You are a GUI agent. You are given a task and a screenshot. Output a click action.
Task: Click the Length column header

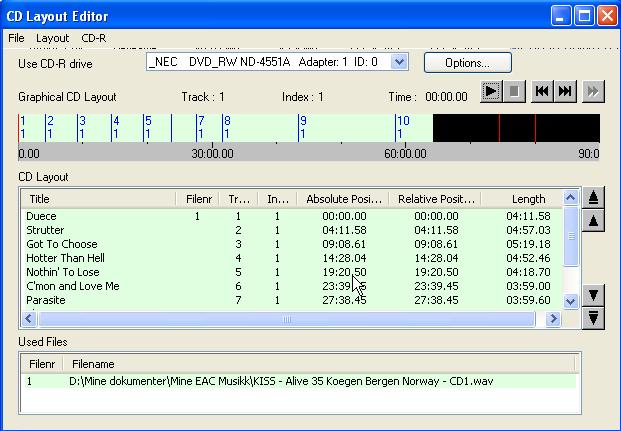click(522, 199)
